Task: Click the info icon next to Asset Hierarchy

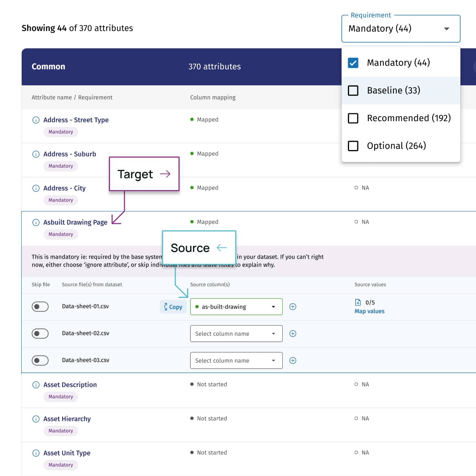Action: click(36, 419)
